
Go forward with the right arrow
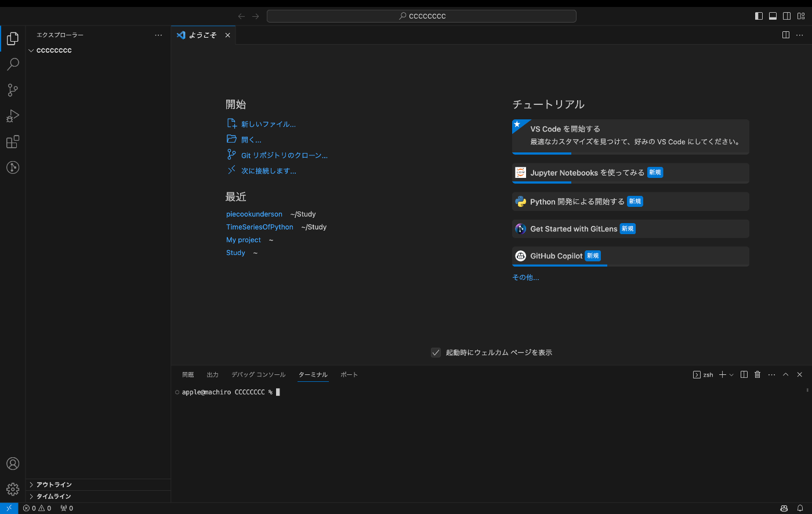click(255, 16)
